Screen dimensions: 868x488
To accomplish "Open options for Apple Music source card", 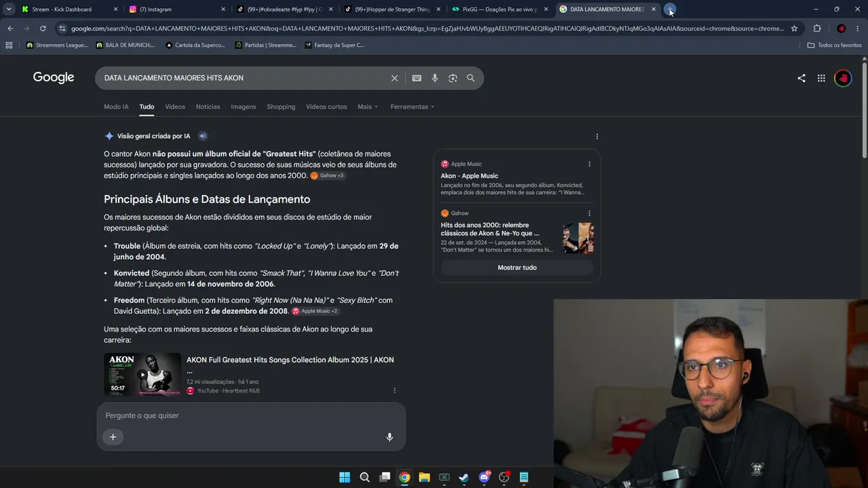I will tap(589, 164).
